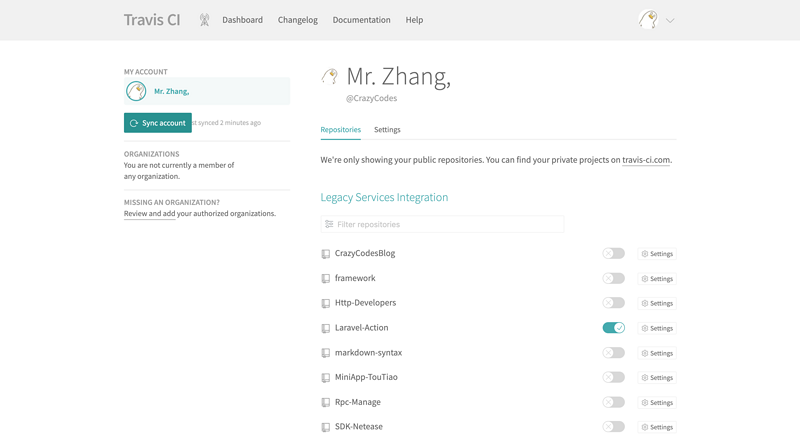The height and width of the screenshot is (436, 800).
Task: Click the repo icon beside markdown-syntax
Action: (326, 353)
